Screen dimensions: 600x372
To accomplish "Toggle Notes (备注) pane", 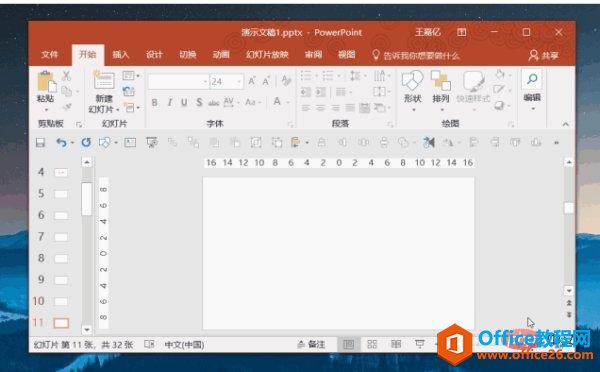I will click(312, 344).
